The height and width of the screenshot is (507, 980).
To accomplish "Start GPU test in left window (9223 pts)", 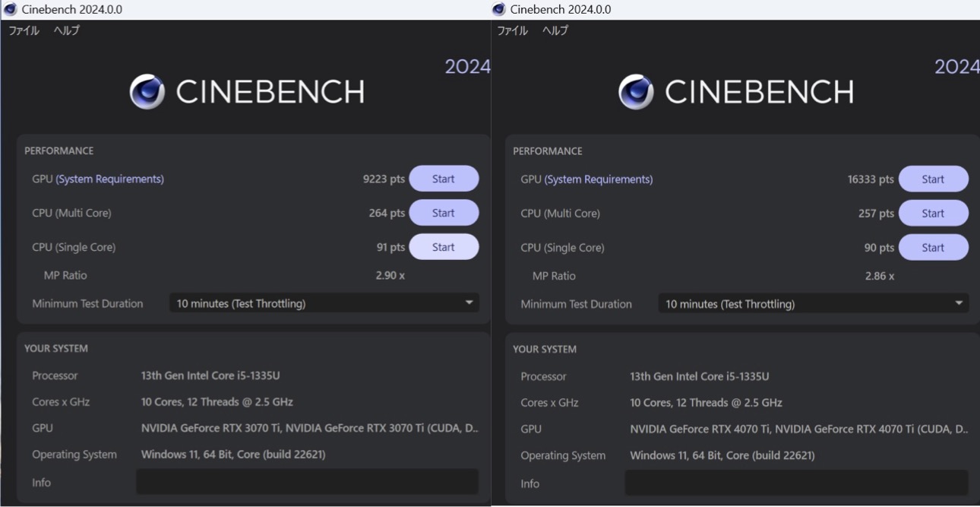I will coord(444,179).
